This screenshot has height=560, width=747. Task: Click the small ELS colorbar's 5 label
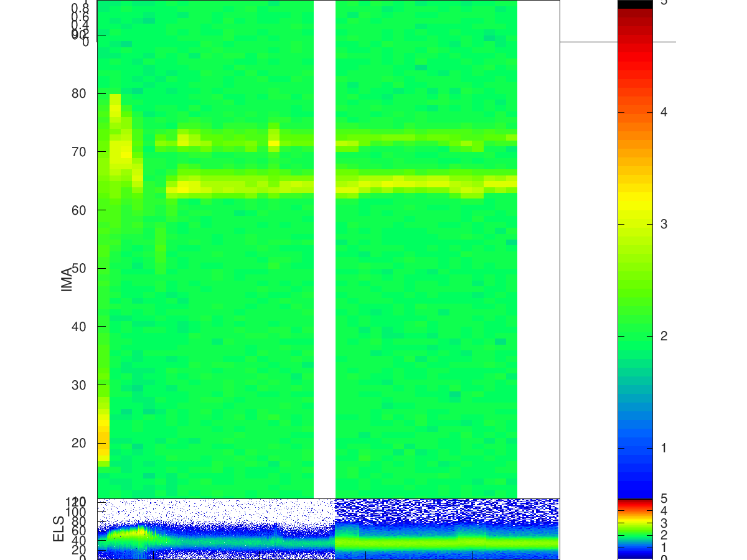pos(664,498)
